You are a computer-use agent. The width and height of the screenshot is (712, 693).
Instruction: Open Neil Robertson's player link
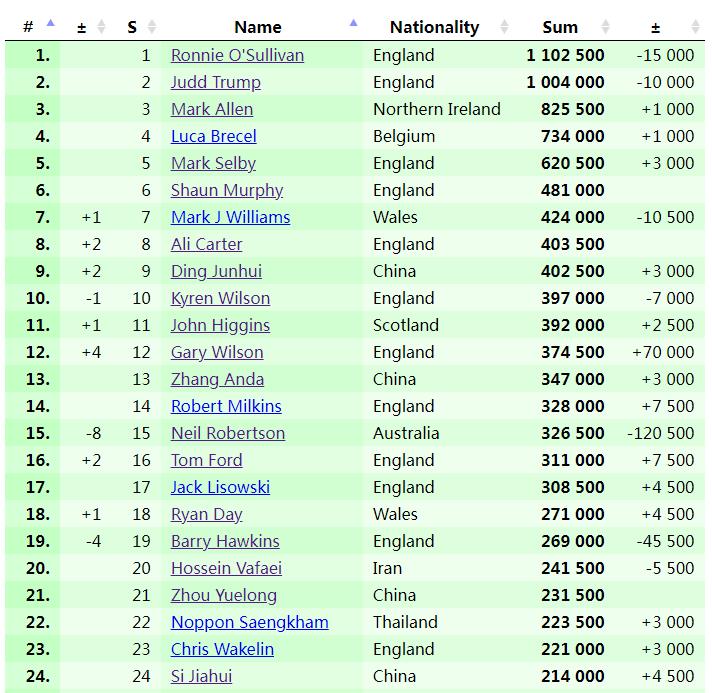point(228,433)
